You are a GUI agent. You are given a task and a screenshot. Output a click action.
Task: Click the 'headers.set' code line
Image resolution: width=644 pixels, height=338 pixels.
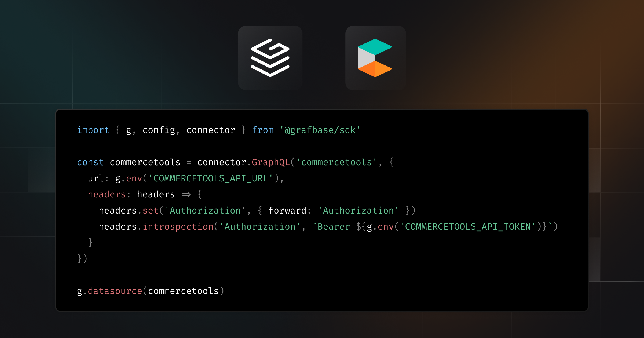point(257,211)
